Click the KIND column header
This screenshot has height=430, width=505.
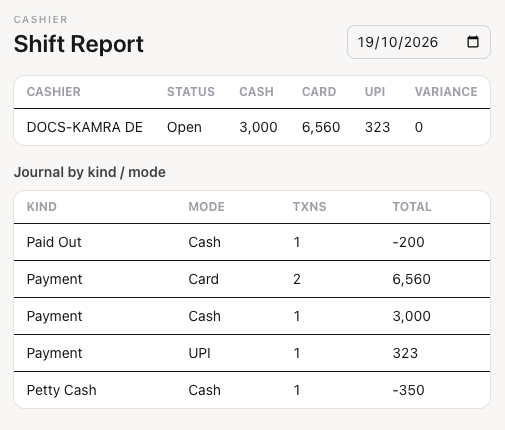coord(42,207)
